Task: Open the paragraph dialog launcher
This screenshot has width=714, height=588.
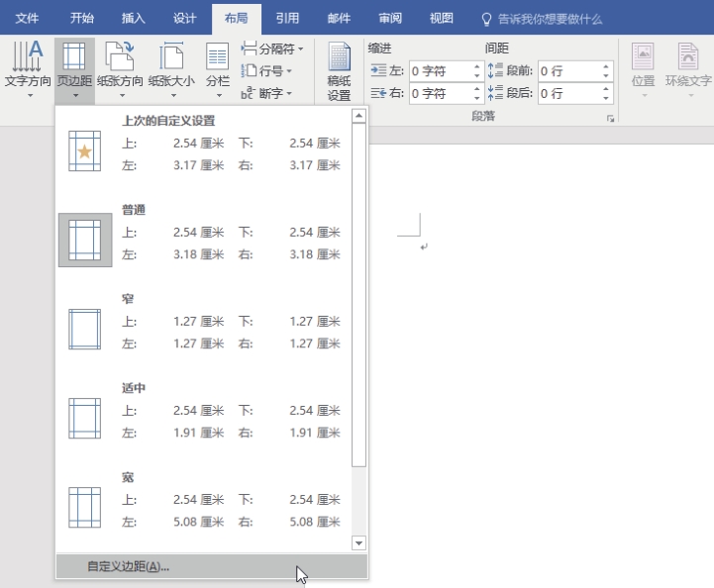Action: click(x=610, y=119)
